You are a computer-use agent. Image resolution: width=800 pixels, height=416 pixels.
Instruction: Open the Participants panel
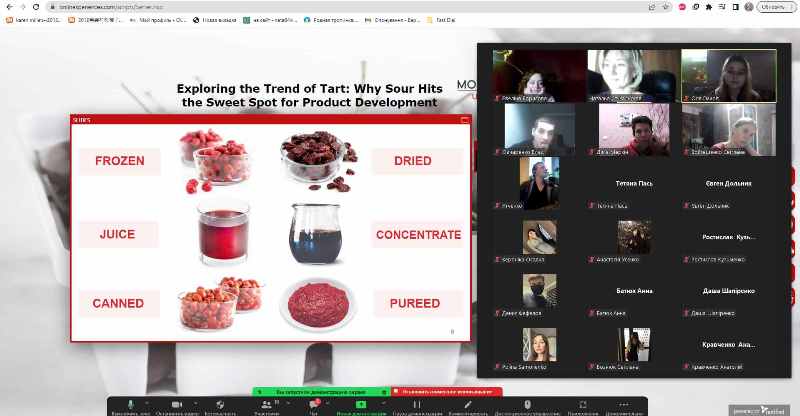266,405
